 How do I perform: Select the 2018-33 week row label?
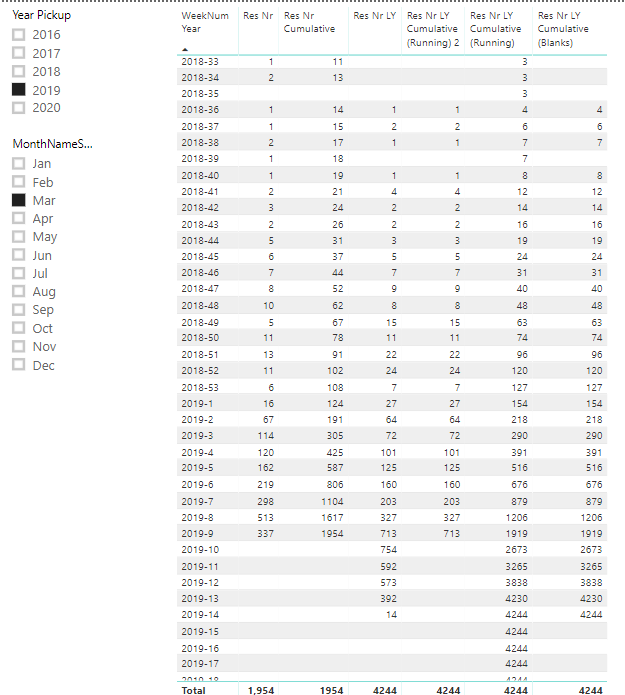coord(200,62)
